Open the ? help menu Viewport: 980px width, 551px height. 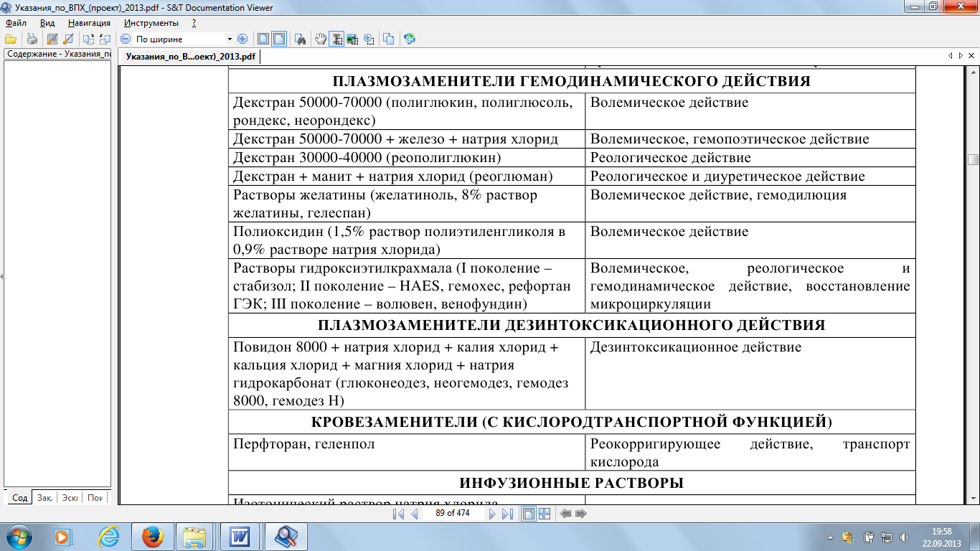click(194, 23)
